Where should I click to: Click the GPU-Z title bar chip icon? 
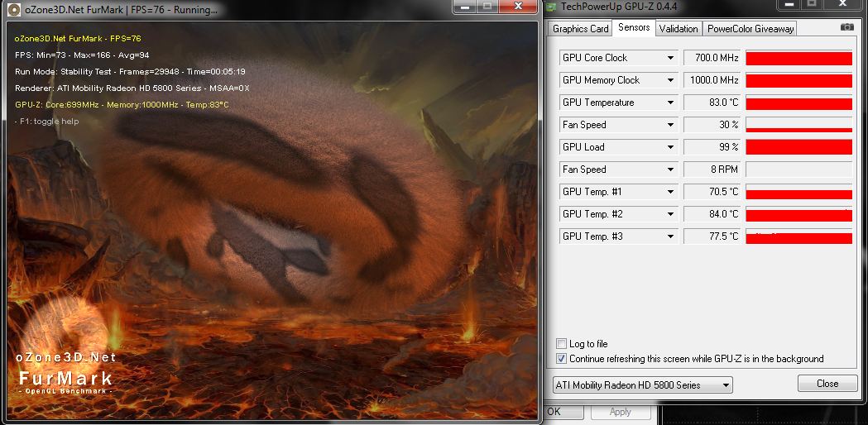click(552, 7)
